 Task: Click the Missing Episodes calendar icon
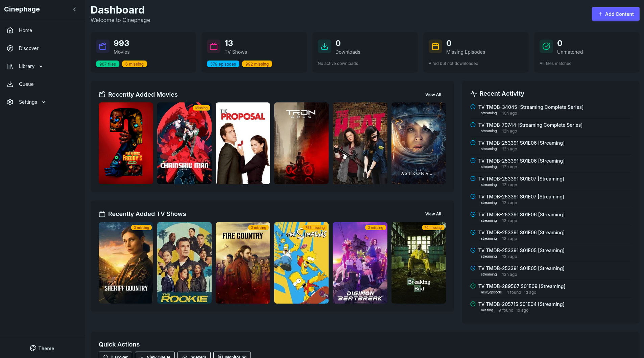[435, 47]
